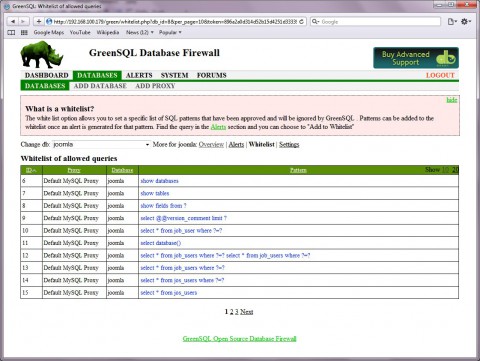Select the DATABASES submenu tab
This screenshot has height=361, width=480.
[x=45, y=86]
